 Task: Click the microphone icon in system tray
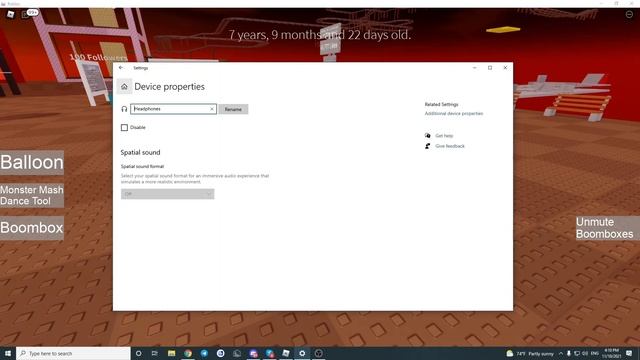click(x=569, y=353)
